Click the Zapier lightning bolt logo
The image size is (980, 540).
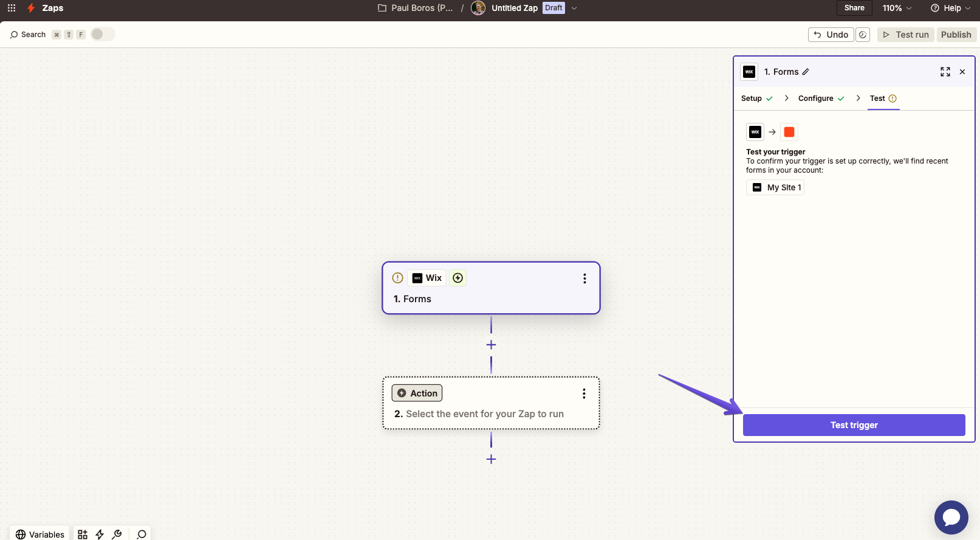point(31,8)
